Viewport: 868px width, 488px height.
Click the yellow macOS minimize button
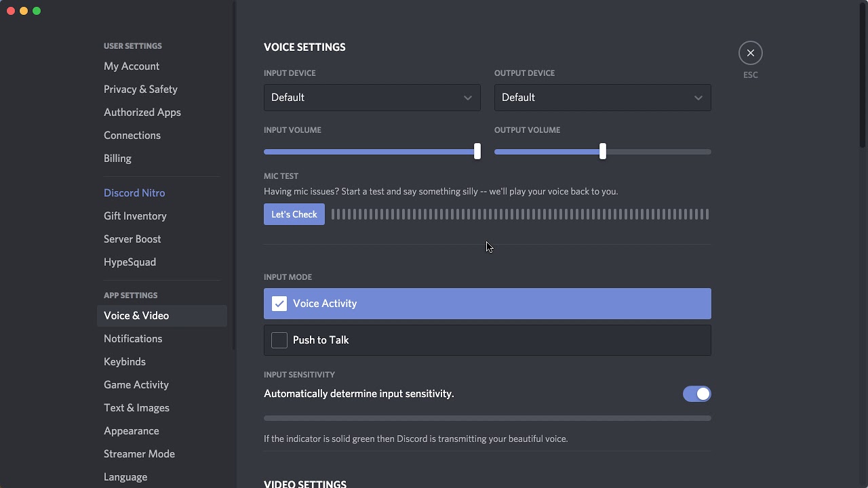(x=24, y=11)
